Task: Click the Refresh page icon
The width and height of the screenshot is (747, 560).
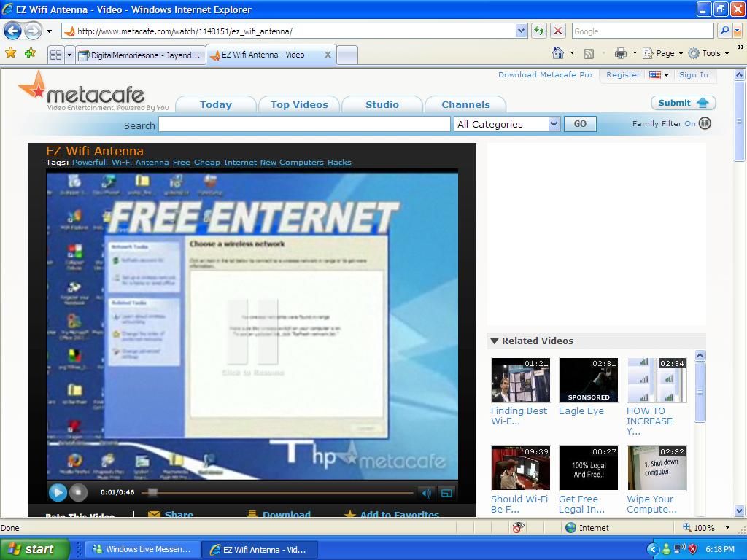Action: pos(539,31)
